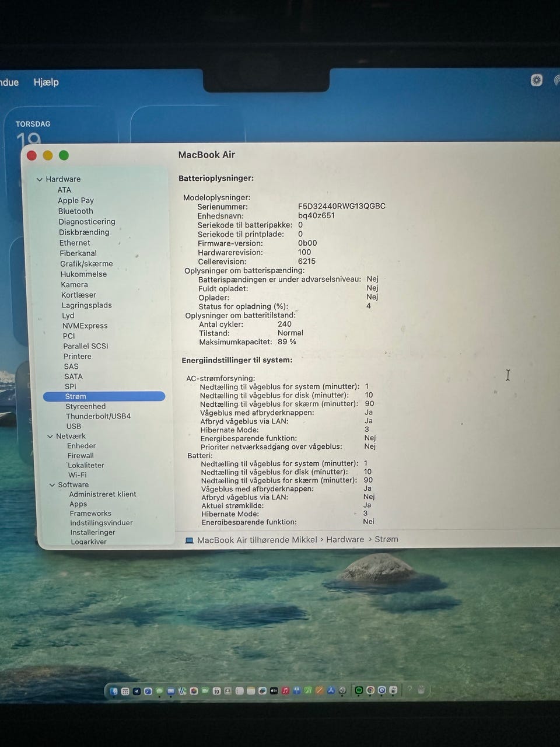Screen dimensions: 560x747
Task: Click the 'Maksimumkapacitet: 89 %' value
Action: [287, 342]
